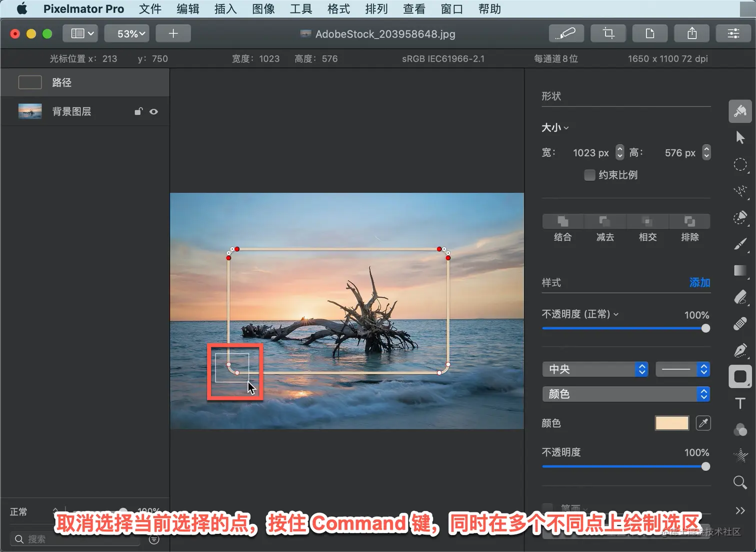Click the layer filter icon beside search
The image size is (756, 552).
point(154,539)
